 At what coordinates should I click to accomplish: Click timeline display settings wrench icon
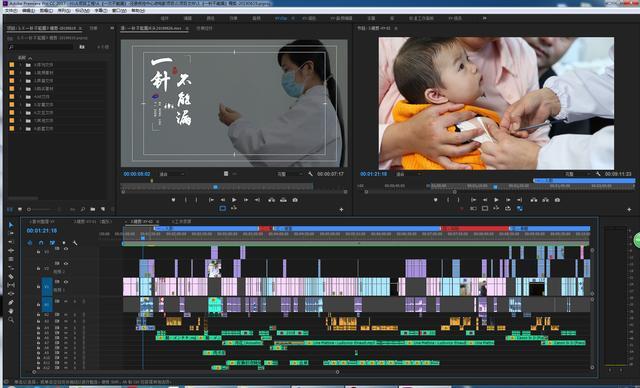point(75,243)
